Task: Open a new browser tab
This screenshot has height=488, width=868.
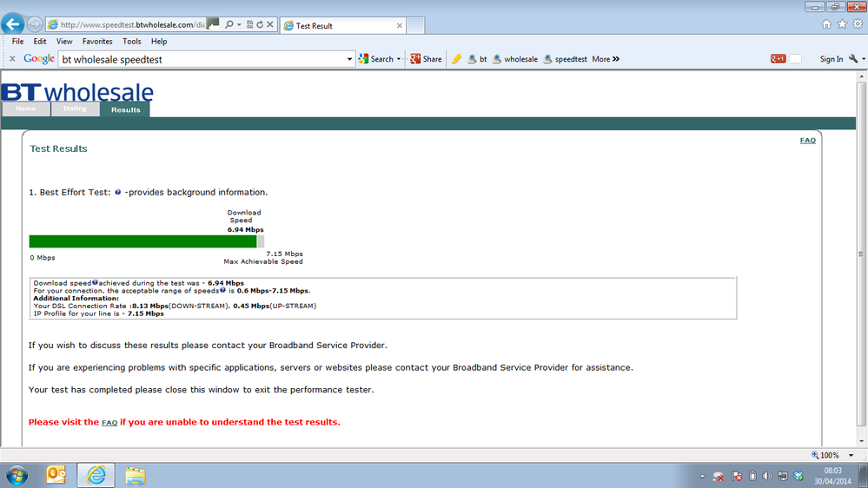Action: point(415,25)
